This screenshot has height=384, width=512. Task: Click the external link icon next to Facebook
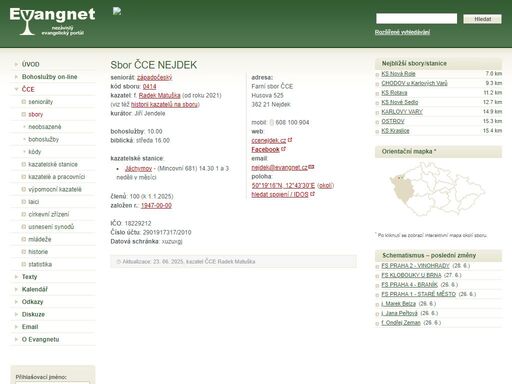(x=283, y=149)
